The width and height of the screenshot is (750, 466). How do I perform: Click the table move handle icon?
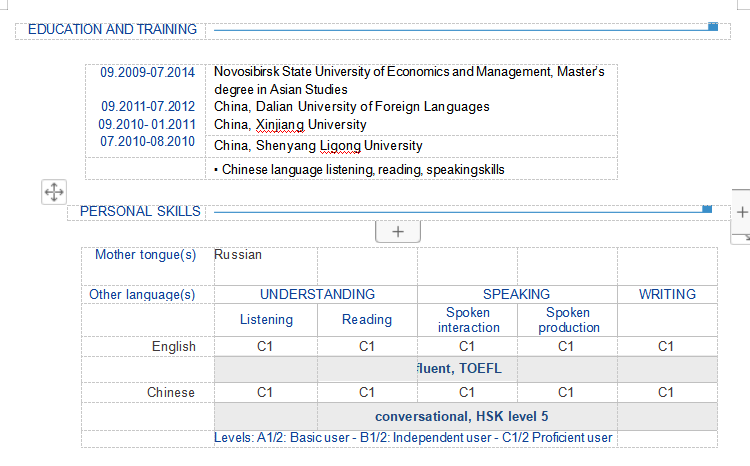(54, 192)
